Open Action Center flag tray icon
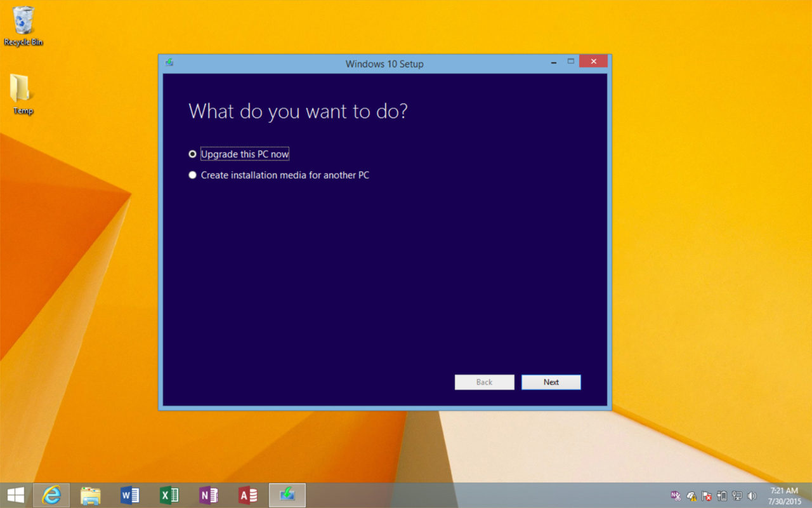Viewport: 812px width, 508px height. tap(707, 496)
